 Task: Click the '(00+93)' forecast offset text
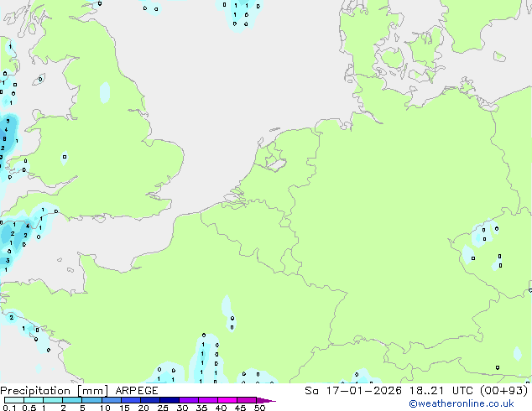[x=504, y=391]
